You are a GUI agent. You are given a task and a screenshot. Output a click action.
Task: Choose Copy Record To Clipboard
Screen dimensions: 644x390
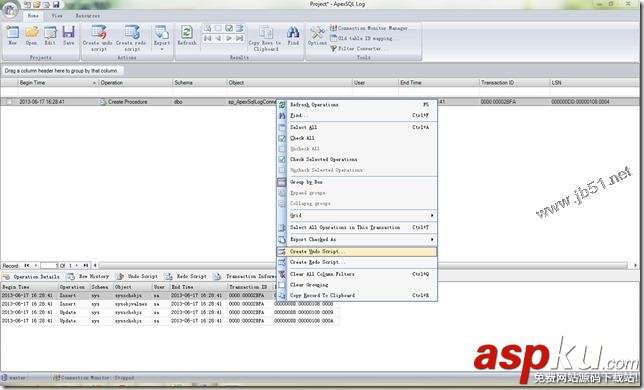click(x=357, y=295)
